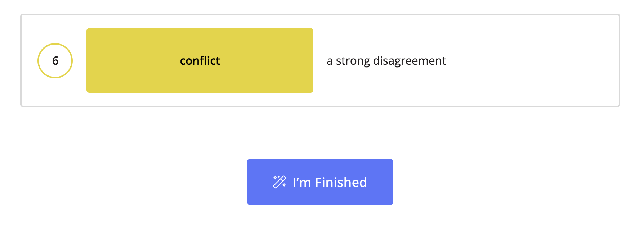This screenshot has width=644, height=225.
Task: Select the sparkle wand on the blue button
Action: (x=279, y=182)
